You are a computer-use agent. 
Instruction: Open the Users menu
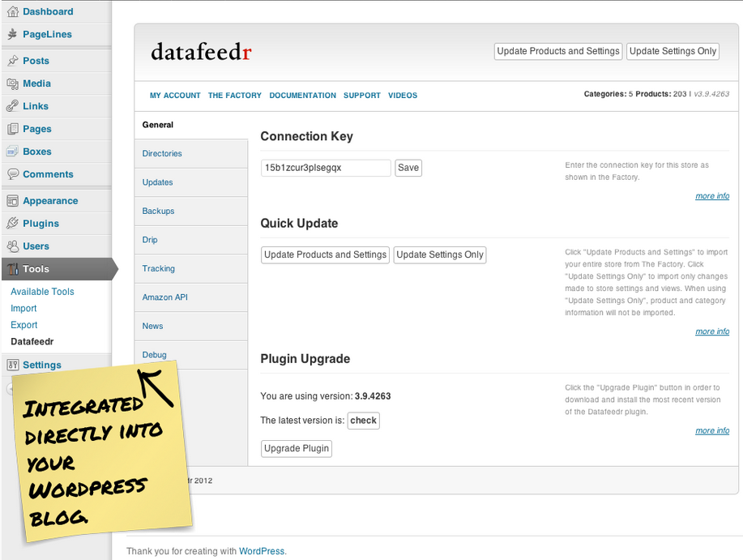pos(36,246)
